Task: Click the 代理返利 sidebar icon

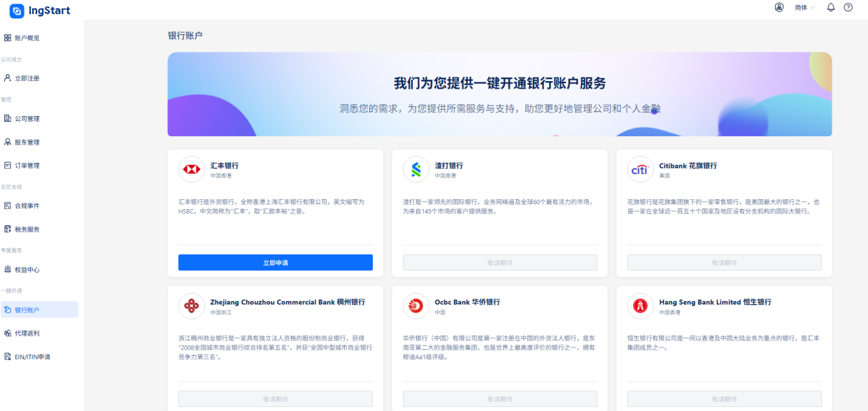Action: coord(8,333)
